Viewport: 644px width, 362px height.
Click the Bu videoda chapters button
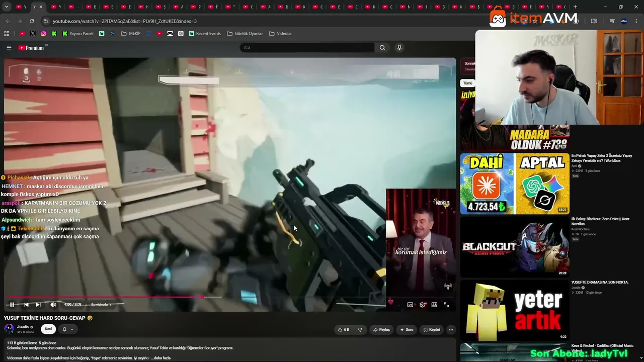101,305
